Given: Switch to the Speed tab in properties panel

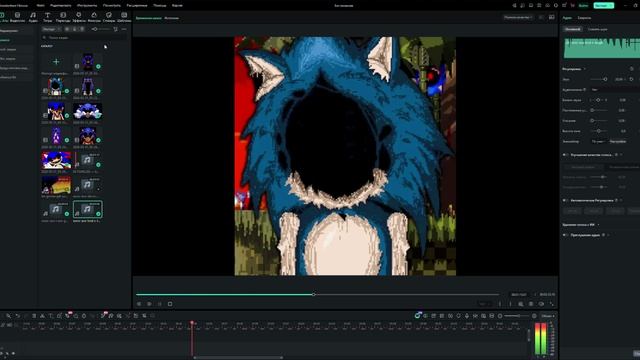Looking at the screenshot, I should coord(584,18).
